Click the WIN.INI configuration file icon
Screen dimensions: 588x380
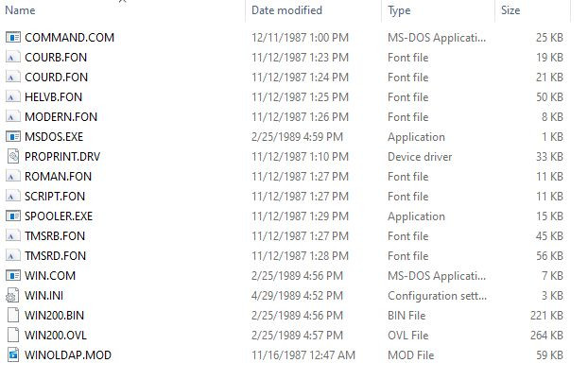click(x=12, y=296)
